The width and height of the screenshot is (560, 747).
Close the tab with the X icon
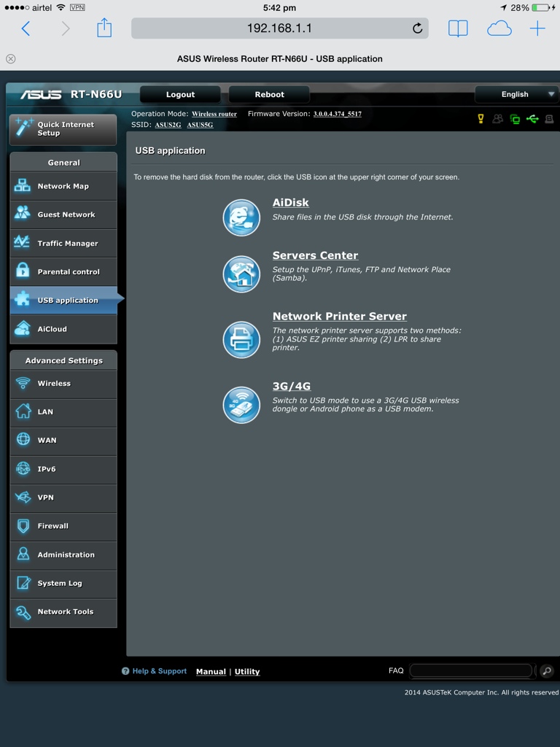click(10, 58)
